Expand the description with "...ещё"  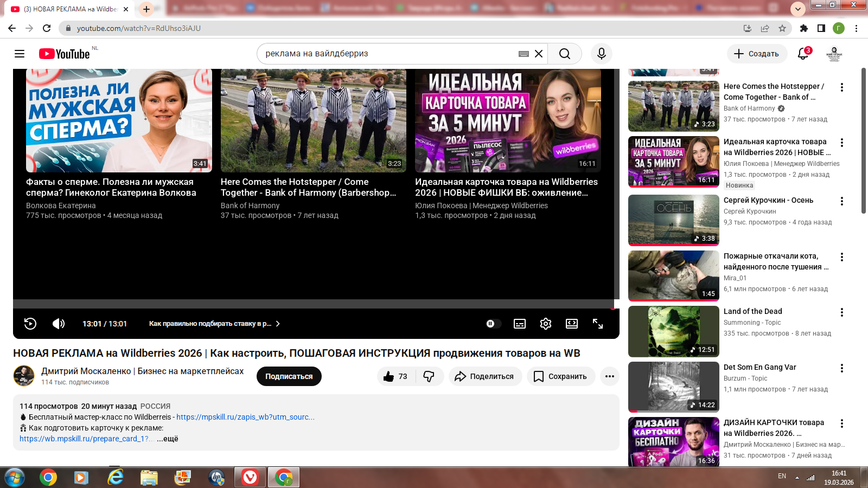tap(168, 439)
